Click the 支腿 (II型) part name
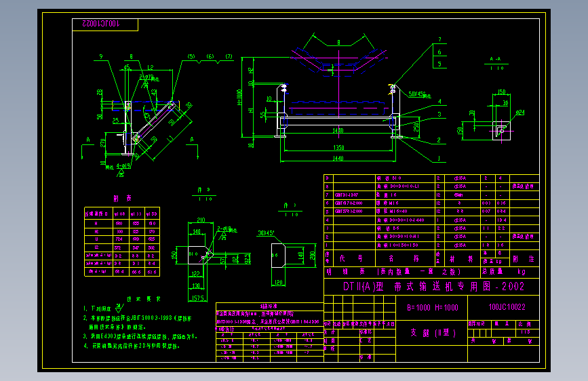588x381 pixels. pos(433,333)
